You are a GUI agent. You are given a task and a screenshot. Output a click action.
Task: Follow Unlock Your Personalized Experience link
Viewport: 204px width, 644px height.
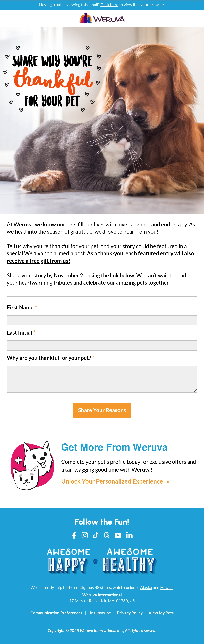[115, 481]
